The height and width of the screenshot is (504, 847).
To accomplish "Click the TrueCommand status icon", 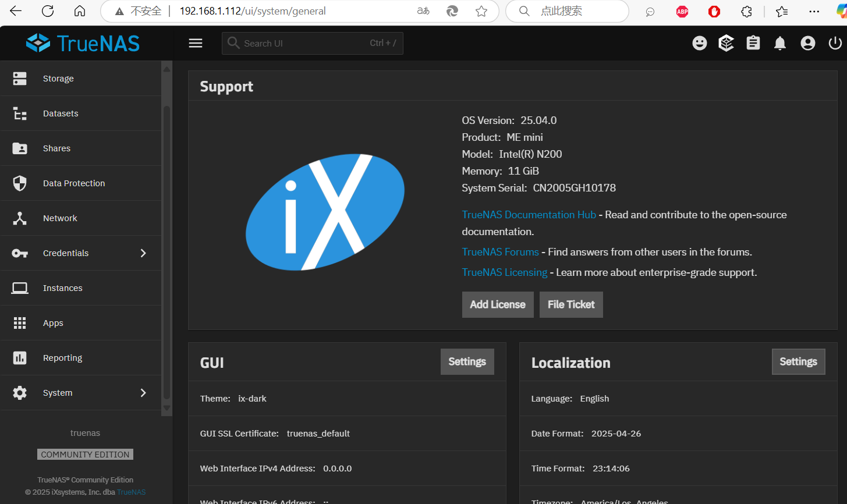I will pos(726,44).
